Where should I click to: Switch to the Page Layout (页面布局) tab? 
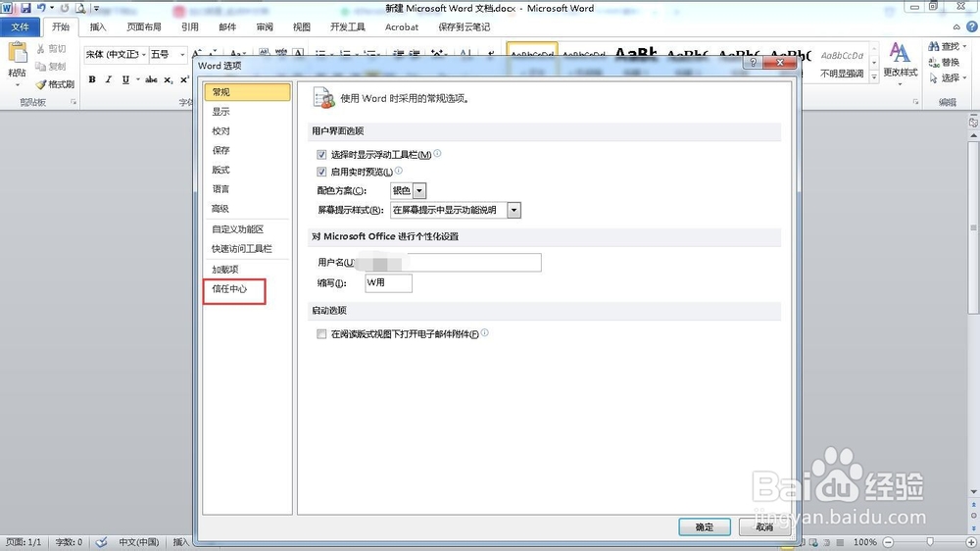click(144, 26)
